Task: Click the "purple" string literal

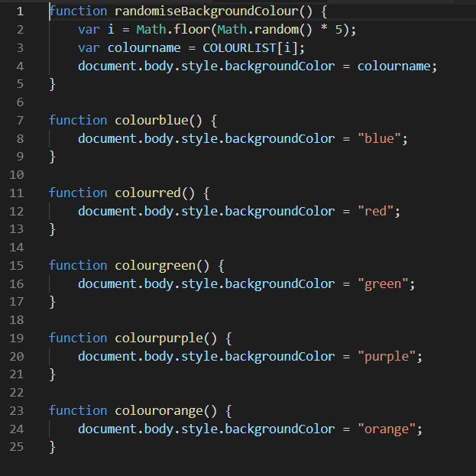Action: [389, 357]
